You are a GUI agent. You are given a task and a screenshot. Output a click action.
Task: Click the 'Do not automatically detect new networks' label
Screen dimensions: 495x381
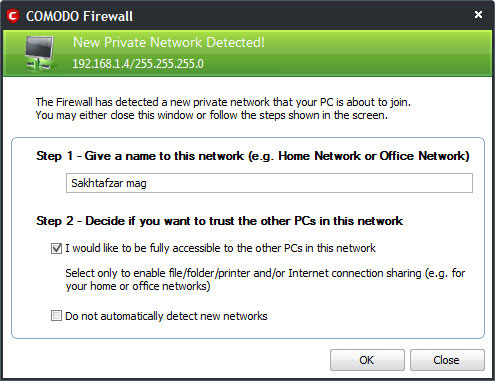click(x=166, y=316)
